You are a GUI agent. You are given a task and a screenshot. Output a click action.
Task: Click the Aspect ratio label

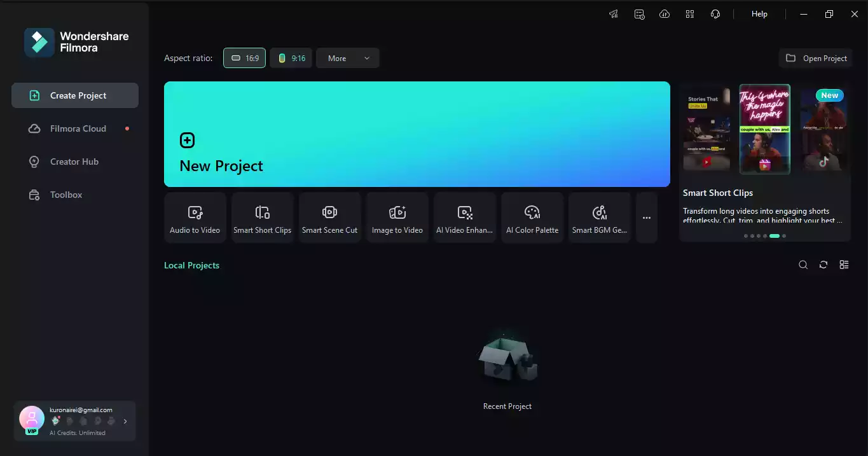pyautogui.click(x=188, y=58)
